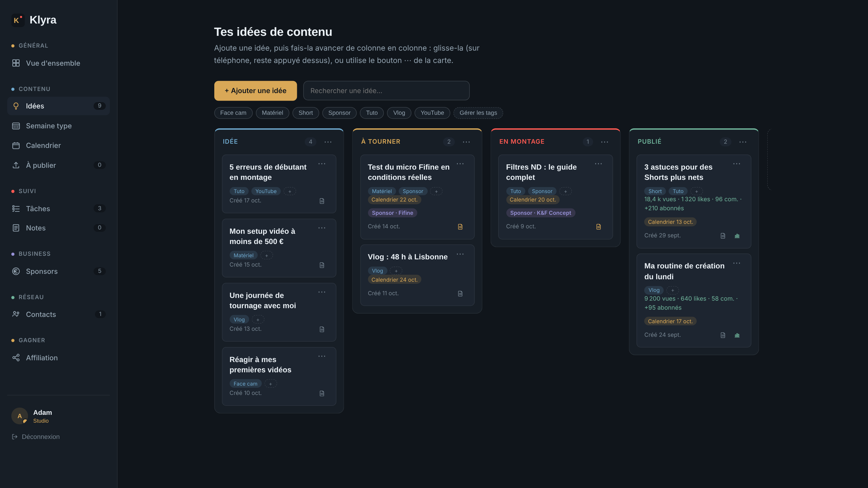Open options menu on 'Vlog : 48 h à Lisbonne' card
The height and width of the screenshot is (488, 868).
point(460,254)
